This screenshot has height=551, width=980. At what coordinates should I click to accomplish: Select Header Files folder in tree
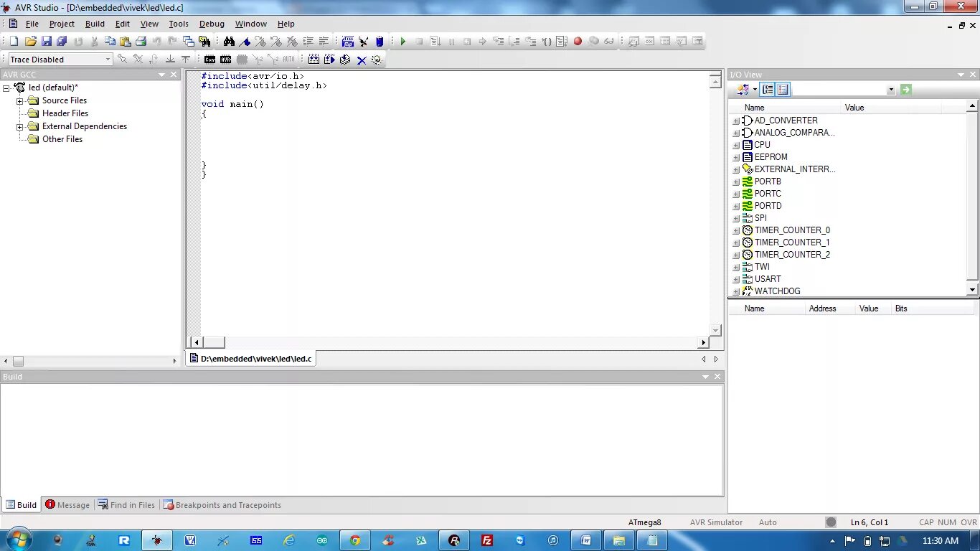pos(65,113)
